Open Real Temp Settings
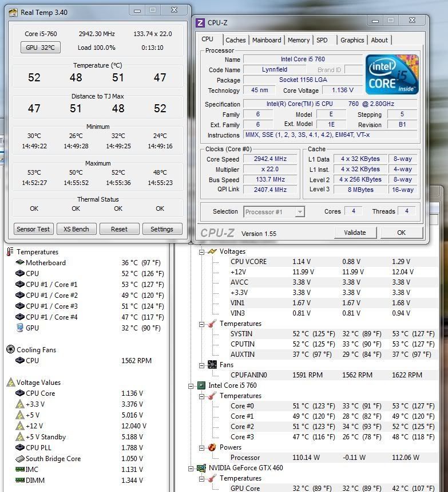Viewport: 448px width, 492px height. pyautogui.click(x=162, y=229)
